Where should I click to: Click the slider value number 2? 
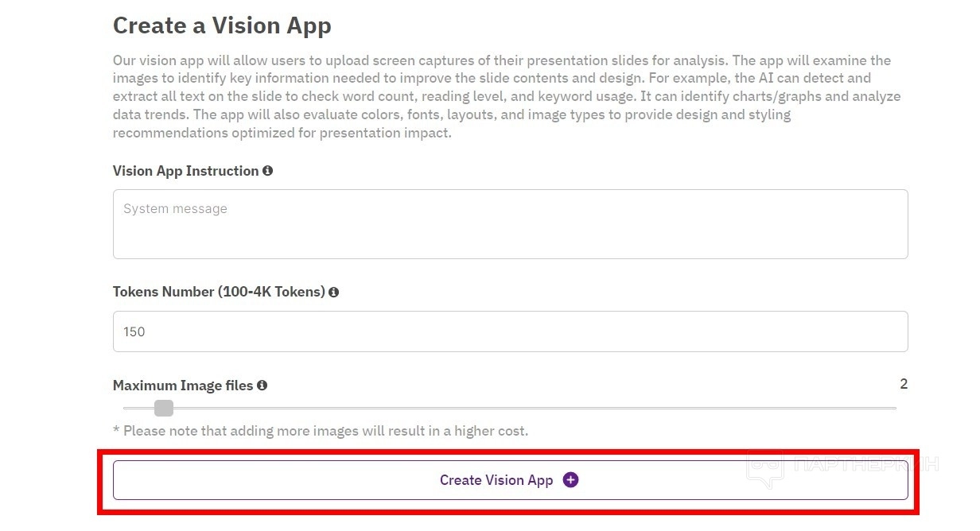[904, 385]
